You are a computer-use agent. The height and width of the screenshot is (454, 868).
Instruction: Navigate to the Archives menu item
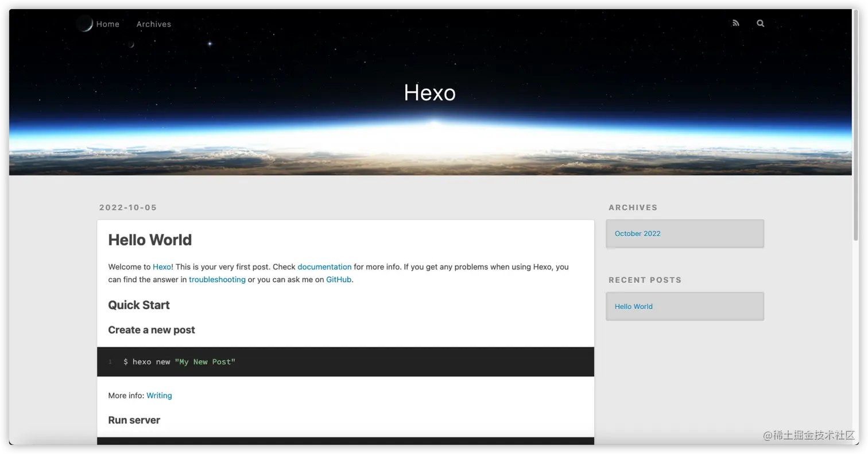[153, 24]
